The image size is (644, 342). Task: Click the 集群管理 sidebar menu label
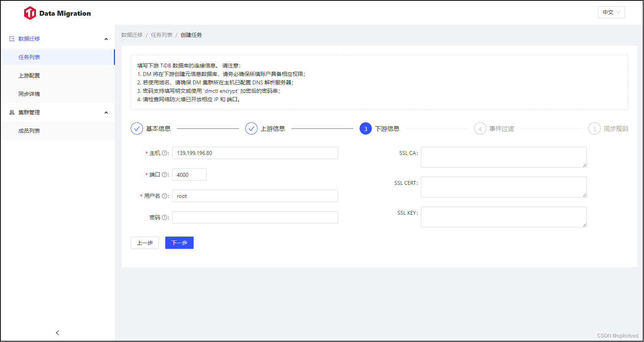[x=29, y=112]
